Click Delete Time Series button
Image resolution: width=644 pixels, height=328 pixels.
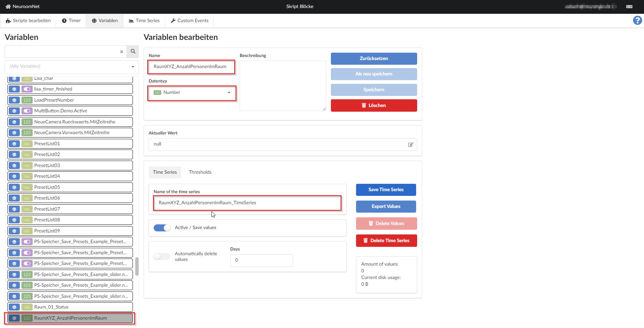point(386,241)
